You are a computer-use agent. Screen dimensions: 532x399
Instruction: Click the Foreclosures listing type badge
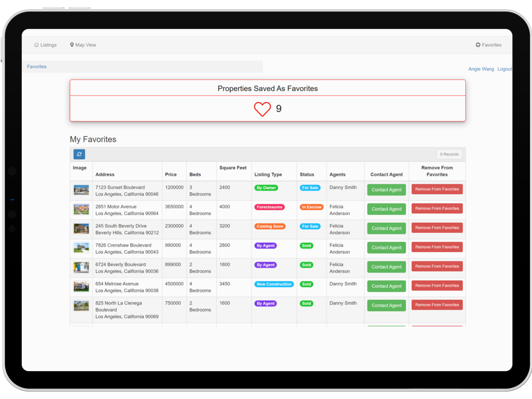[x=269, y=207]
